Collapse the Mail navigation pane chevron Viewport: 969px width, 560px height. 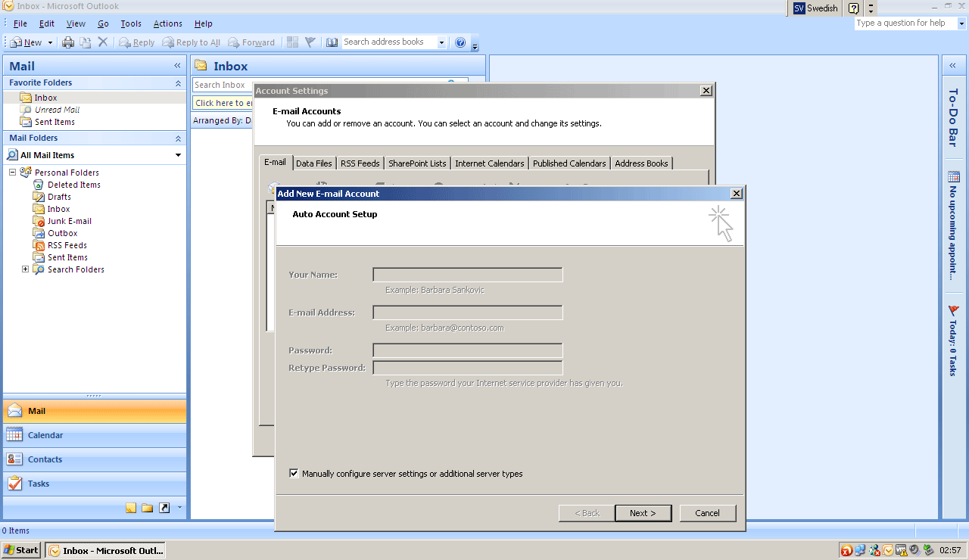pyautogui.click(x=178, y=66)
